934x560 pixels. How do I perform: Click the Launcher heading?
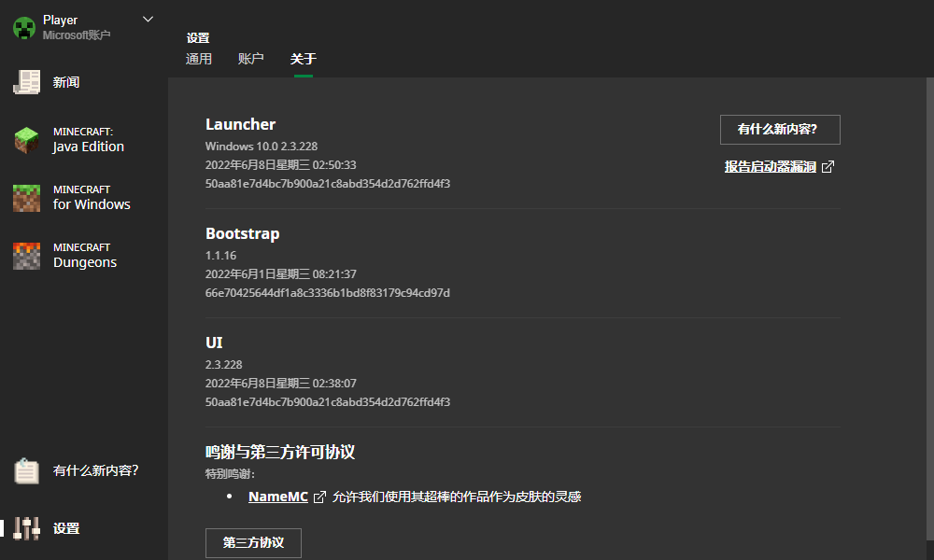coord(241,124)
